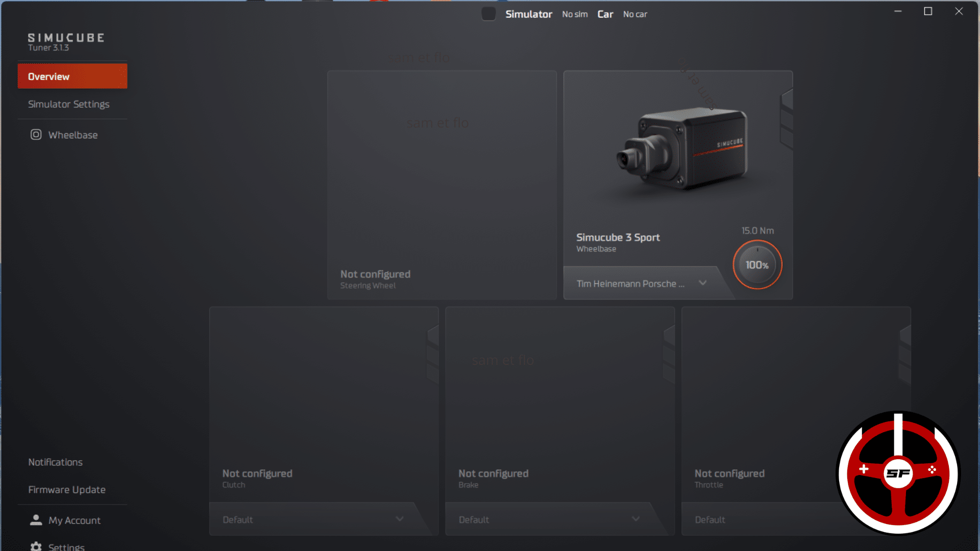Click the 15.0 Nm torque value
The width and height of the screenshot is (980, 551).
click(x=757, y=231)
